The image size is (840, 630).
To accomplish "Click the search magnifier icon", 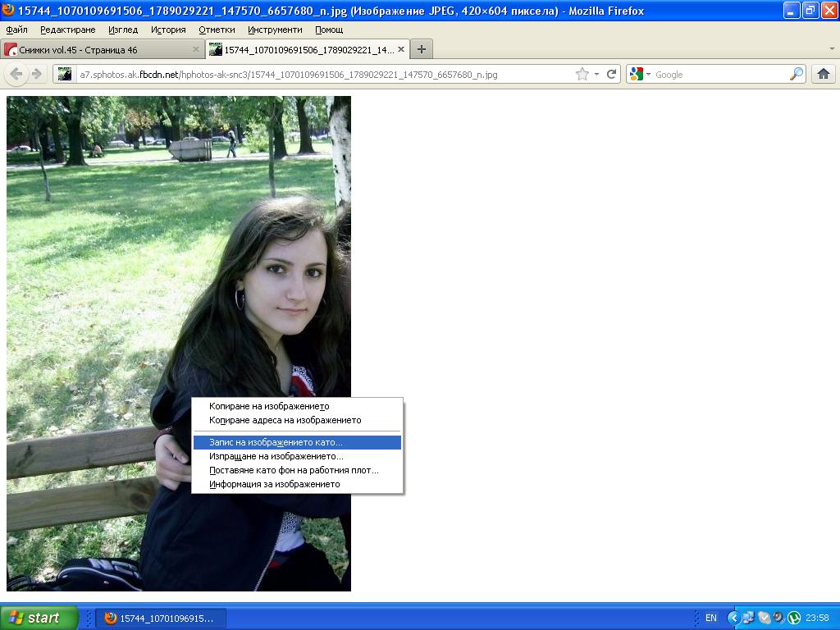I will pyautogui.click(x=797, y=74).
